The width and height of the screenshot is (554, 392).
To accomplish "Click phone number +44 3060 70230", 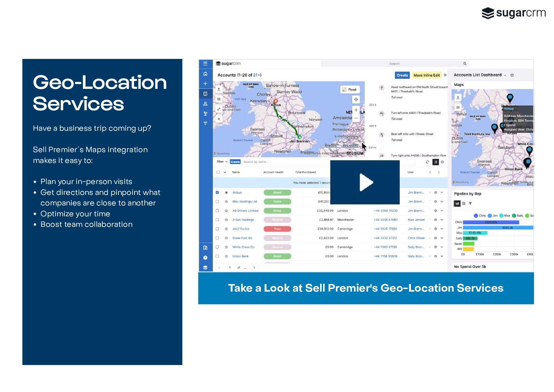I will click(x=386, y=211).
